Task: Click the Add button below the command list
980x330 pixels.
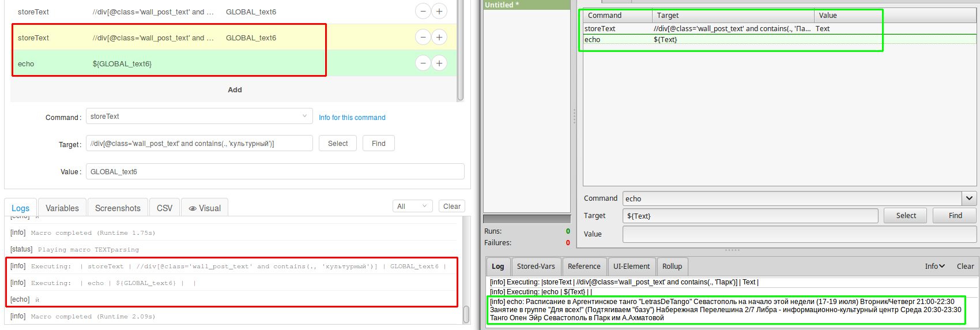Action: pyautogui.click(x=235, y=90)
